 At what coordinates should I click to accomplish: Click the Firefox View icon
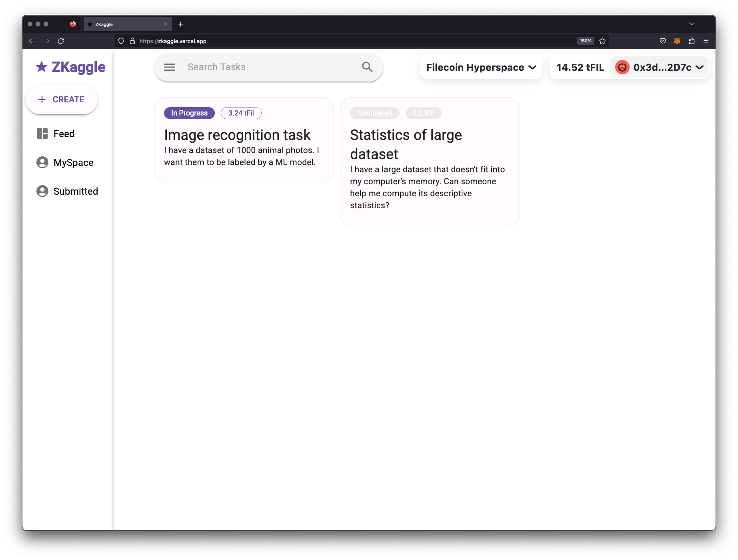tap(72, 24)
